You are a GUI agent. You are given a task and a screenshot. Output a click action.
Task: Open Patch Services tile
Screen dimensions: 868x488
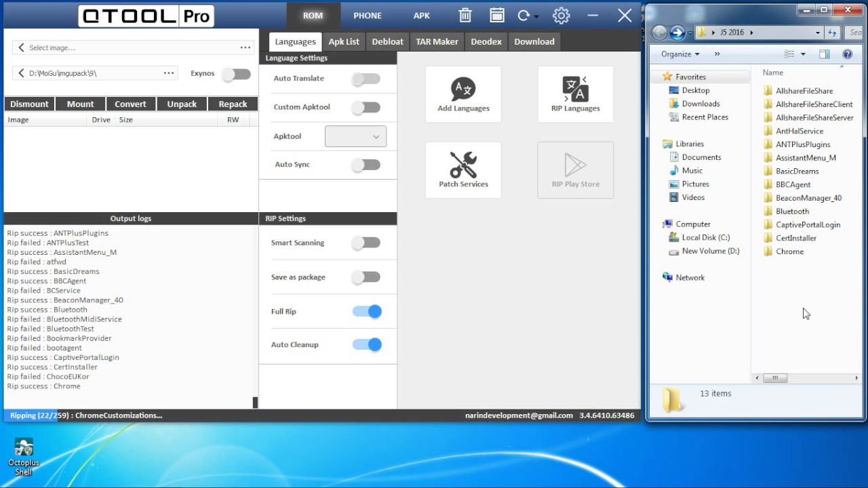(463, 170)
